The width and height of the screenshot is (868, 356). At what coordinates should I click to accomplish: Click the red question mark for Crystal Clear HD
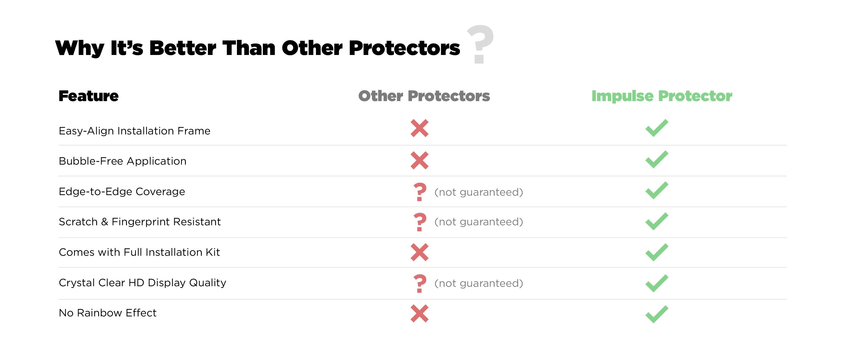[x=420, y=284]
